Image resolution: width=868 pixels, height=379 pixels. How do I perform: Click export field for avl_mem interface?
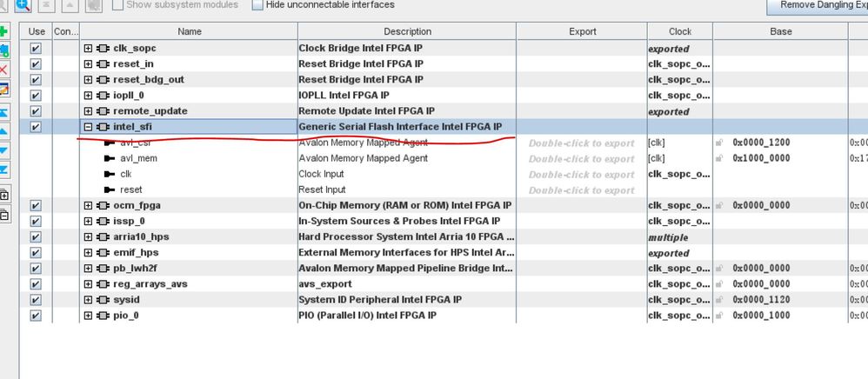[581, 159]
